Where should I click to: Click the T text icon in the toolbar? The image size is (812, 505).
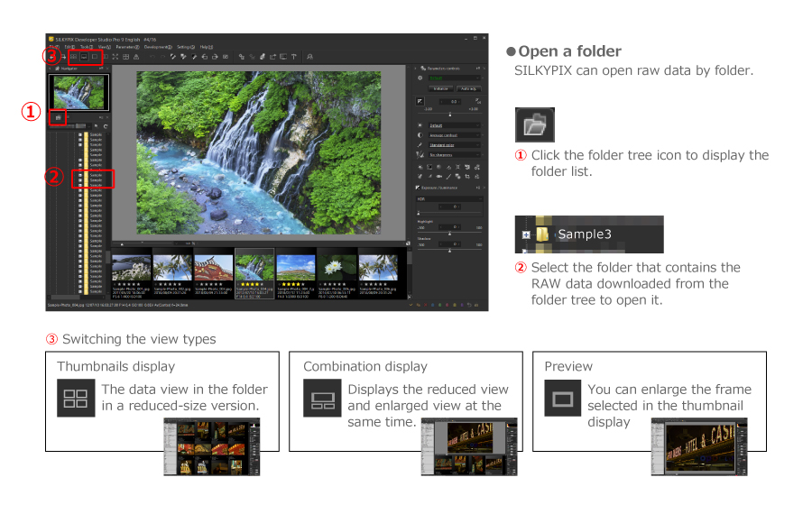[293, 57]
